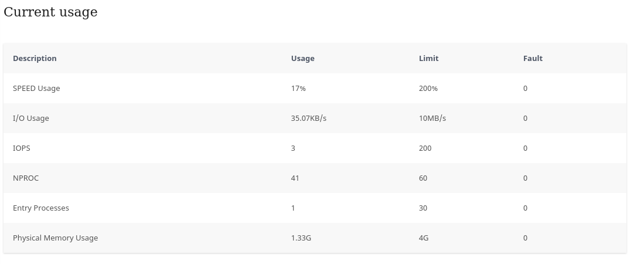
Task: Select the Limit column header
Action: point(429,59)
